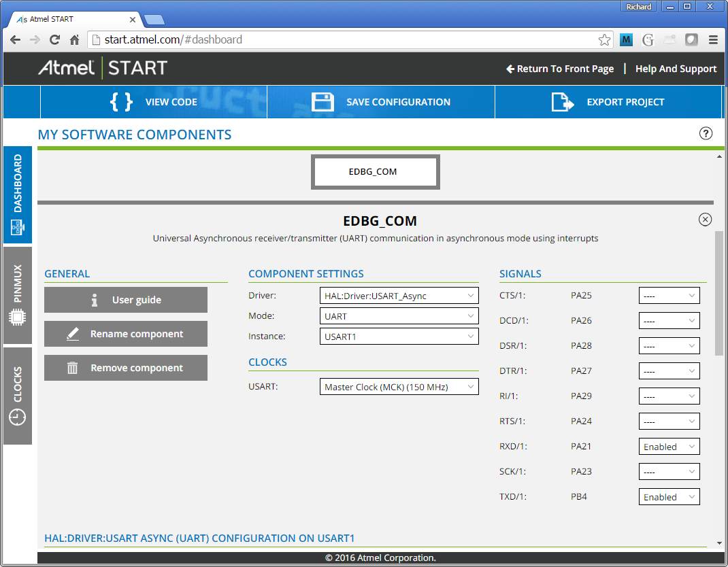Click the Clocks clock icon
728x567 pixels.
point(17,417)
